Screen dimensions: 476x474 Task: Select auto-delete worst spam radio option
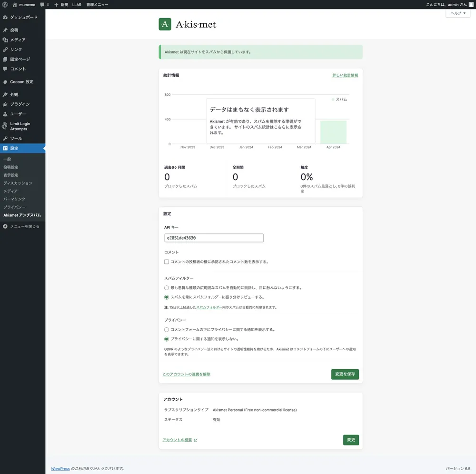167,288
